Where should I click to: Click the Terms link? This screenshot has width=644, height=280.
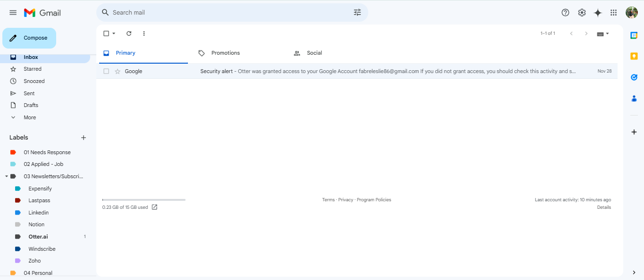click(x=328, y=200)
